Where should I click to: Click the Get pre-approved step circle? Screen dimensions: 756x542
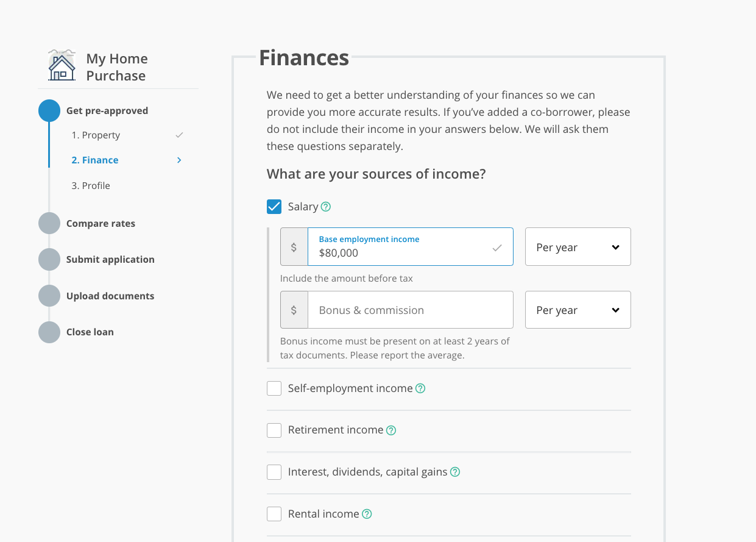point(49,111)
